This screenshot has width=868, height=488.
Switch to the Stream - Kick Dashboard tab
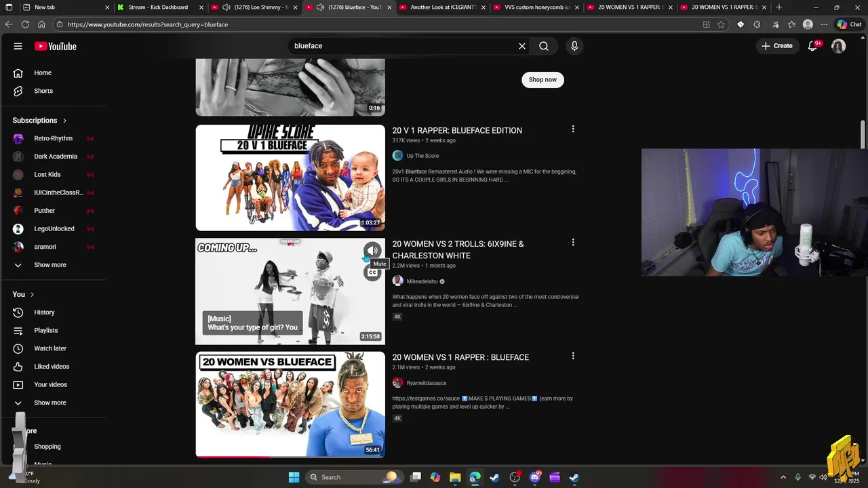(159, 7)
